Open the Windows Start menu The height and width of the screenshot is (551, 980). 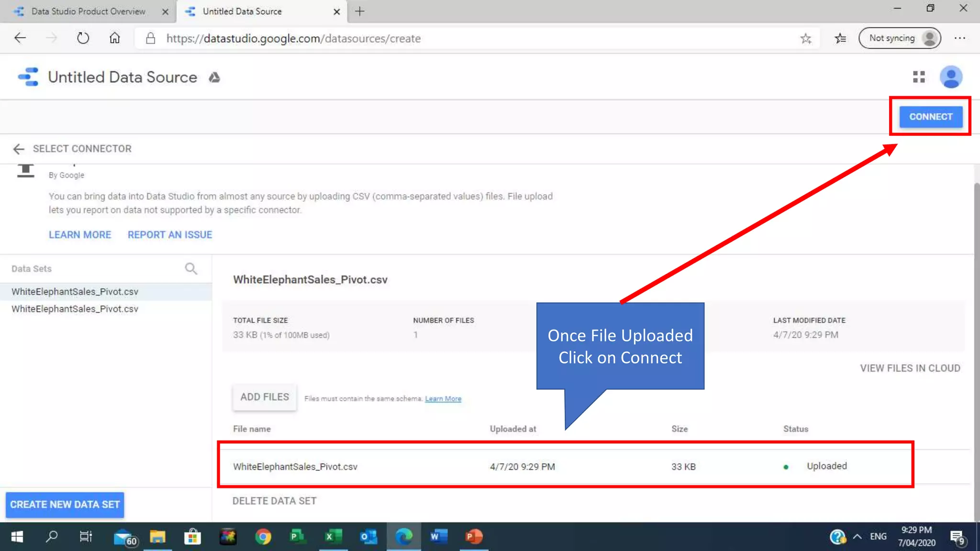17,537
